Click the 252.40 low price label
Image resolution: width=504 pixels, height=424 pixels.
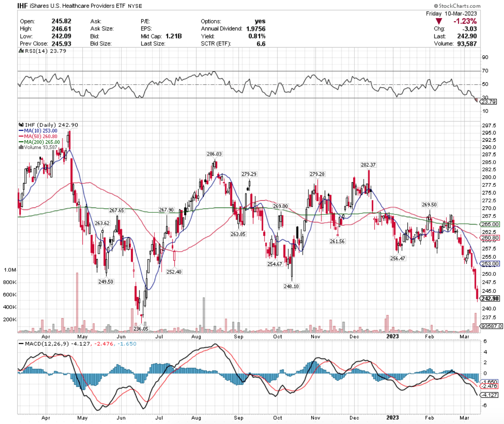tap(174, 272)
